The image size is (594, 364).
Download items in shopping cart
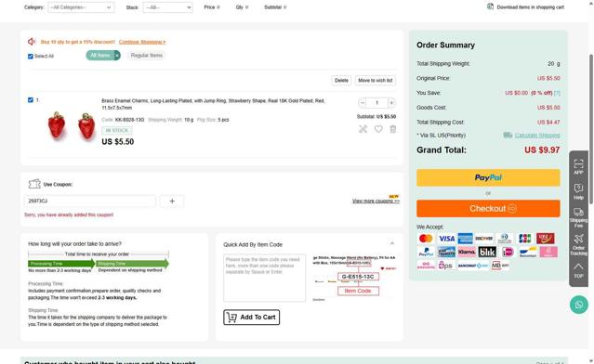pyautogui.click(x=525, y=6)
